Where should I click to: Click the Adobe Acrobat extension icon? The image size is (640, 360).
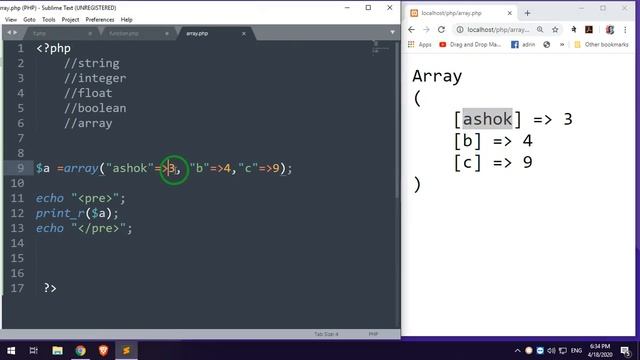(589, 29)
